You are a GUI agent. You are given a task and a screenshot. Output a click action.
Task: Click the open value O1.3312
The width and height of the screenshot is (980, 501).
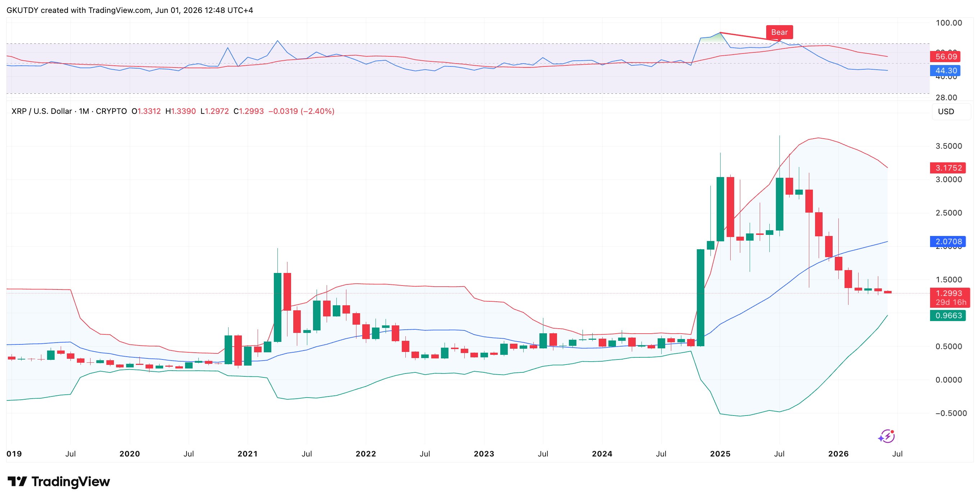point(146,111)
